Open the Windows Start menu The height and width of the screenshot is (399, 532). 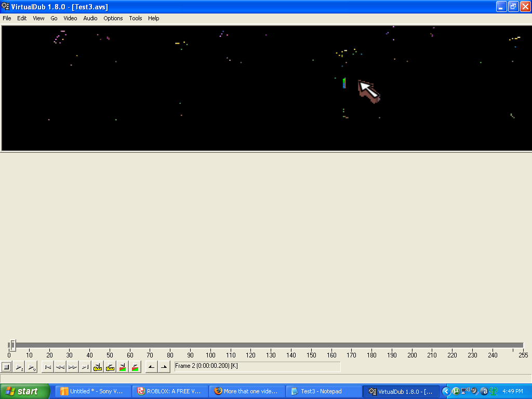25,392
